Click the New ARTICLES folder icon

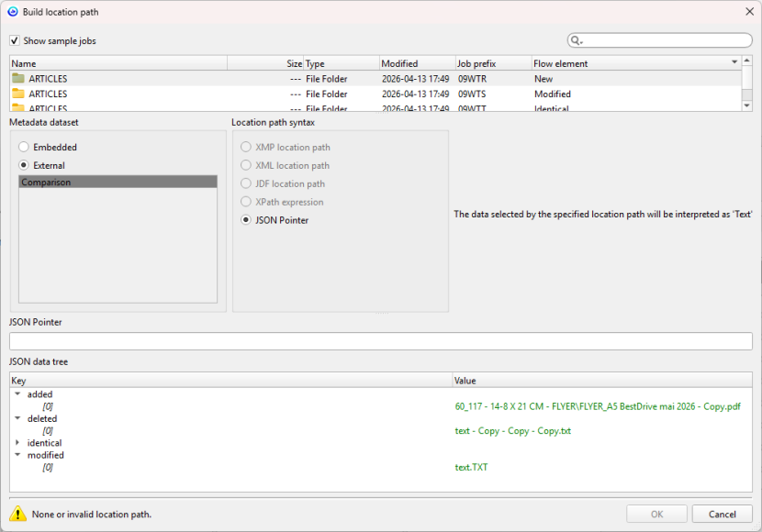18,79
